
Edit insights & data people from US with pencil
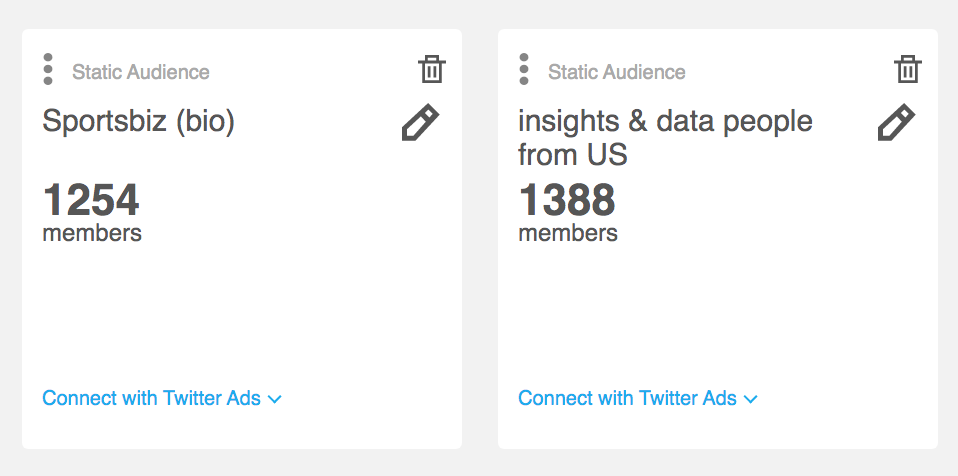[896, 122]
